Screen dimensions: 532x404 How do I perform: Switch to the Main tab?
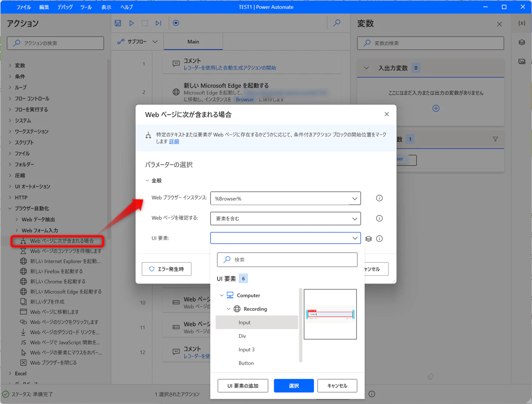(x=193, y=42)
